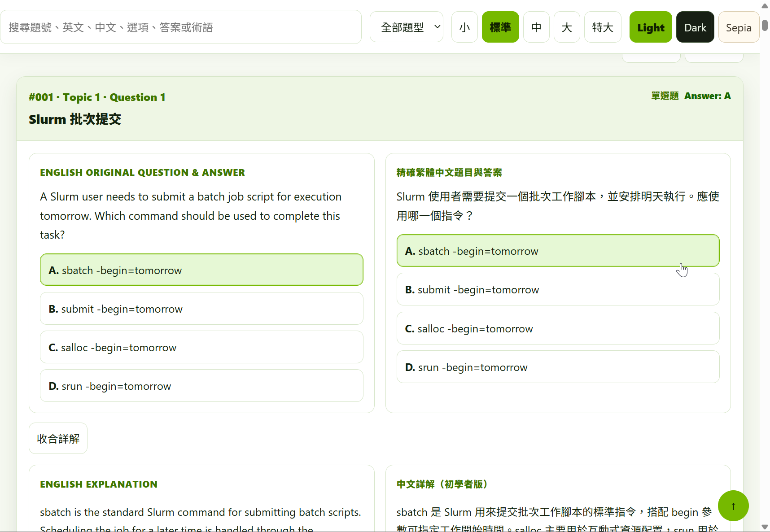Set font size to 中
Screen dimensions: 770x532
pos(536,27)
